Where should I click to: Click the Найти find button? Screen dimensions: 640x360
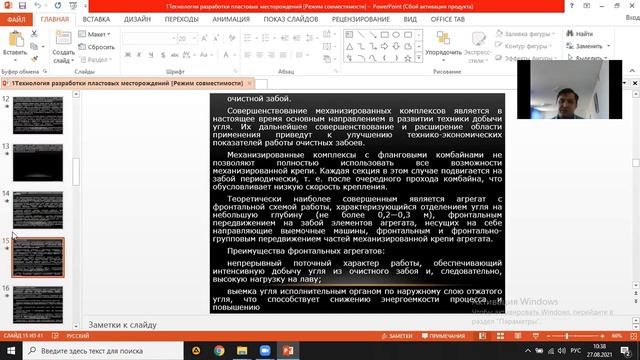tap(580, 34)
